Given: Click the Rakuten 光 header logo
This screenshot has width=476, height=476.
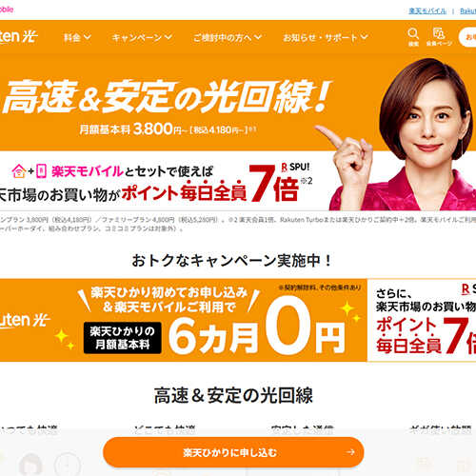Looking at the screenshot, I should [18, 36].
